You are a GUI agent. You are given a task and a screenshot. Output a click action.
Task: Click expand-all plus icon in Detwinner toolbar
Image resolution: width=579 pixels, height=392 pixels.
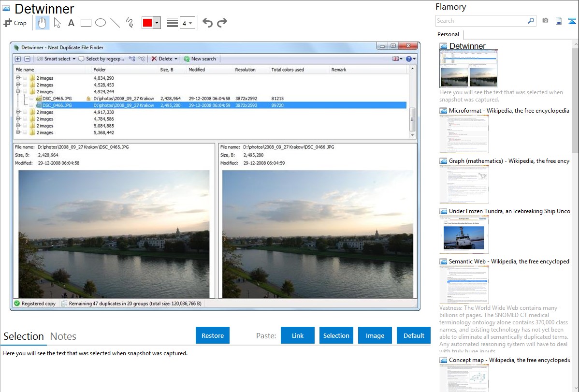click(x=18, y=59)
